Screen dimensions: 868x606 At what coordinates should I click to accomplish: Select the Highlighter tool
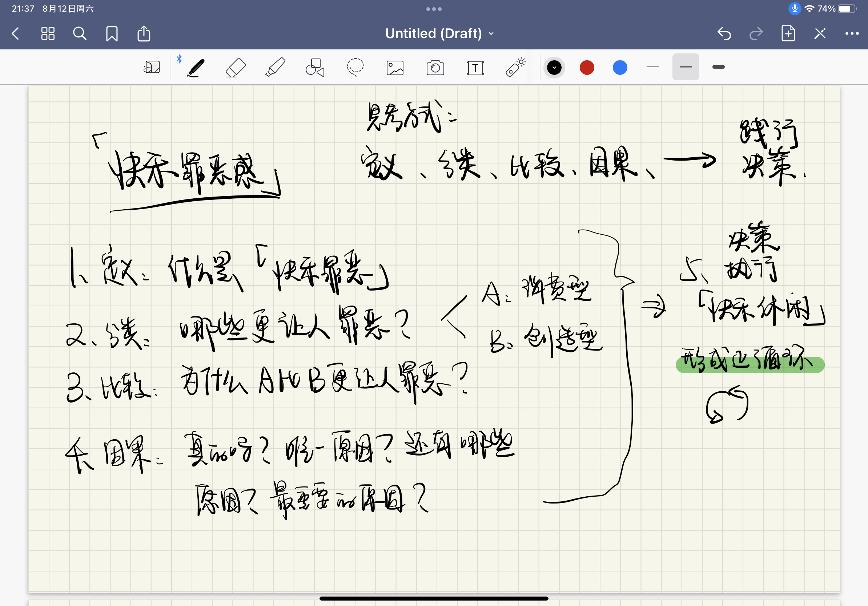275,68
